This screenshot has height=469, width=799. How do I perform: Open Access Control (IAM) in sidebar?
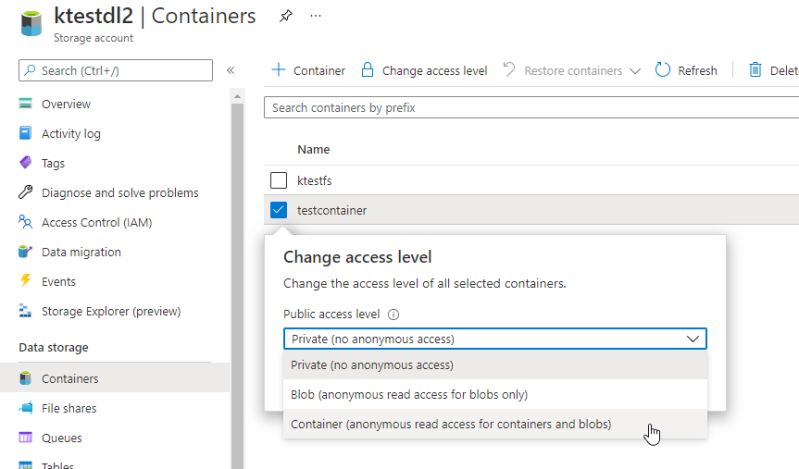coord(96,223)
